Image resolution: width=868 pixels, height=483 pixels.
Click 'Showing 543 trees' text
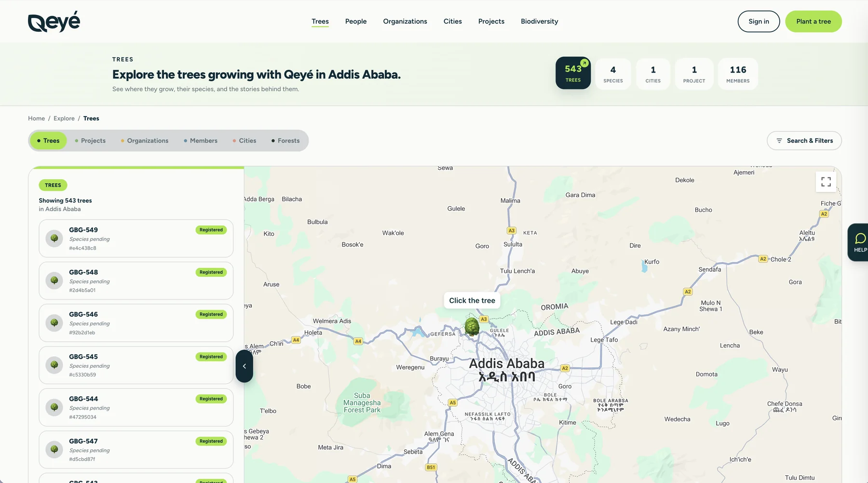tap(65, 201)
